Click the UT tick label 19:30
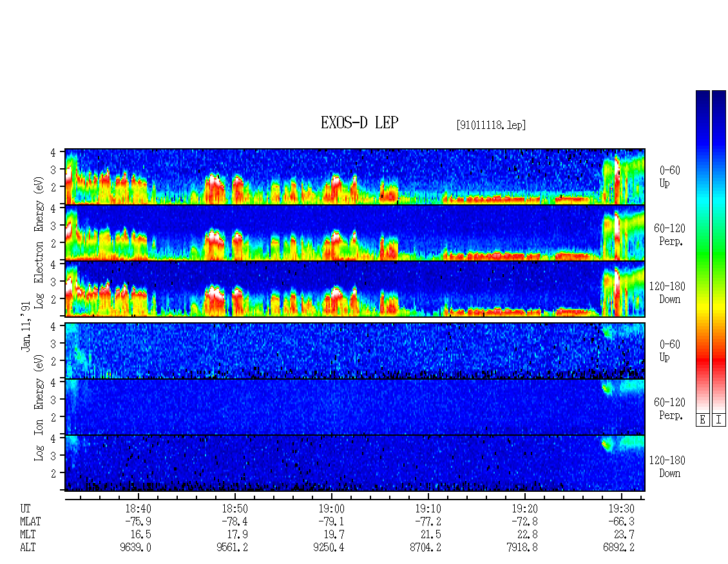Image resolution: width=728 pixels, height=564 pixels. click(x=621, y=509)
